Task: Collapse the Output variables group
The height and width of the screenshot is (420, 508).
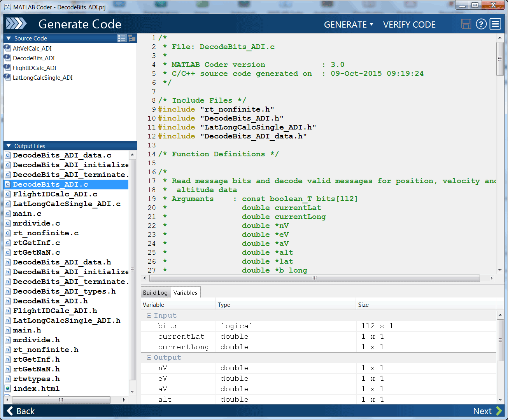Action: click(149, 358)
